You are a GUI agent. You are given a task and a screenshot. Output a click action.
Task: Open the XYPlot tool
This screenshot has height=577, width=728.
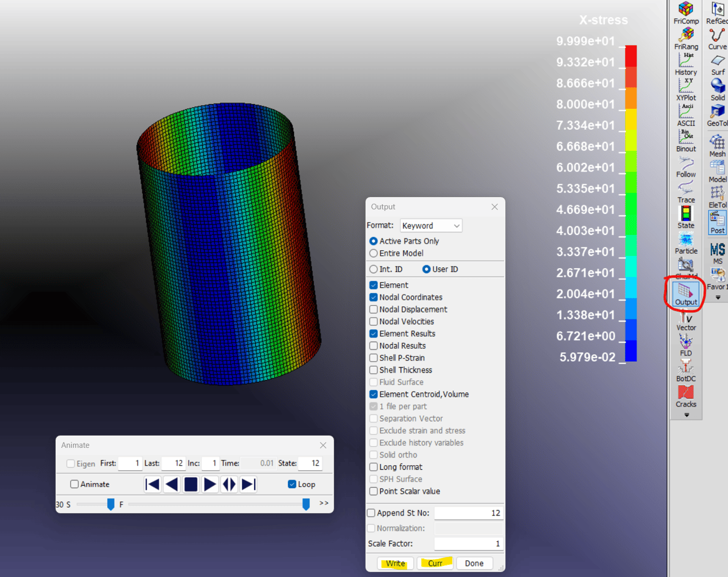click(686, 89)
